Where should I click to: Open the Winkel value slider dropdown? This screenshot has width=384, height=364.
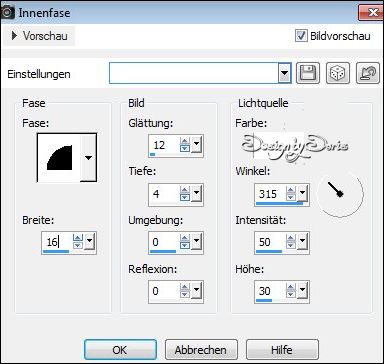tap(302, 192)
